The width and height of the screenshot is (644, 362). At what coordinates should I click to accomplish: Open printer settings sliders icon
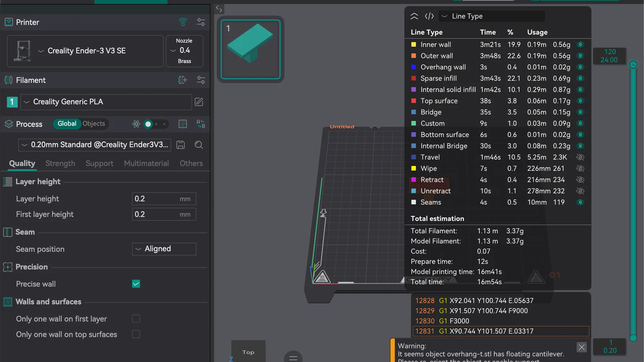click(201, 22)
